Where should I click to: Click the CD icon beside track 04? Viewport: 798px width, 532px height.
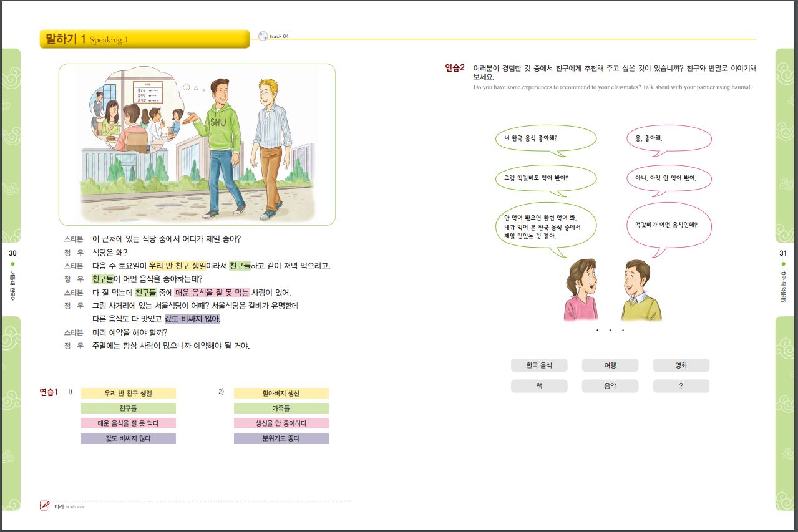(263, 36)
